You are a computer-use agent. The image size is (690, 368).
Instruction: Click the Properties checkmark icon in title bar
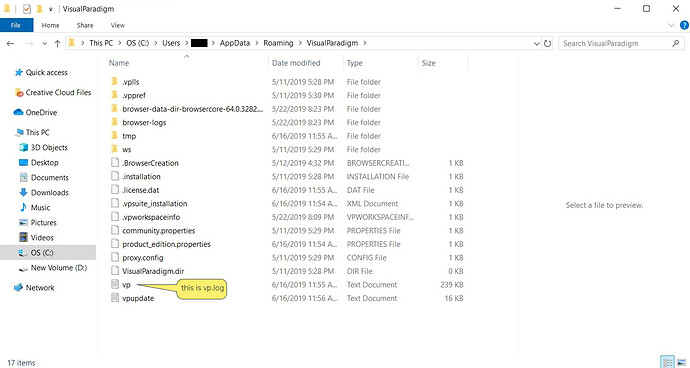click(27, 8)
